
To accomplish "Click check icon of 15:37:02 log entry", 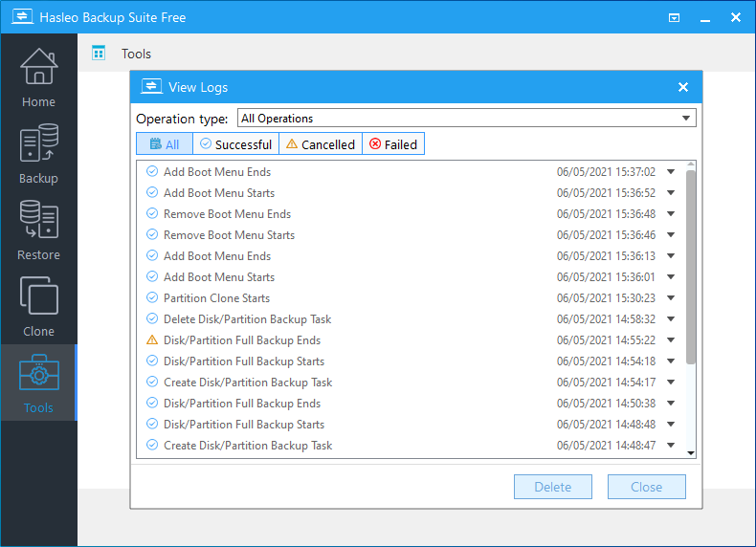I will pyautogui.click(x=152, y=171).
